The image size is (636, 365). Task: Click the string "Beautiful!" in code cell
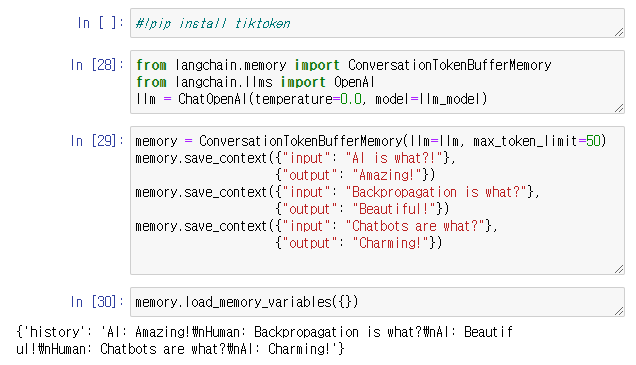pyautogui.click(x=394, y=209)
